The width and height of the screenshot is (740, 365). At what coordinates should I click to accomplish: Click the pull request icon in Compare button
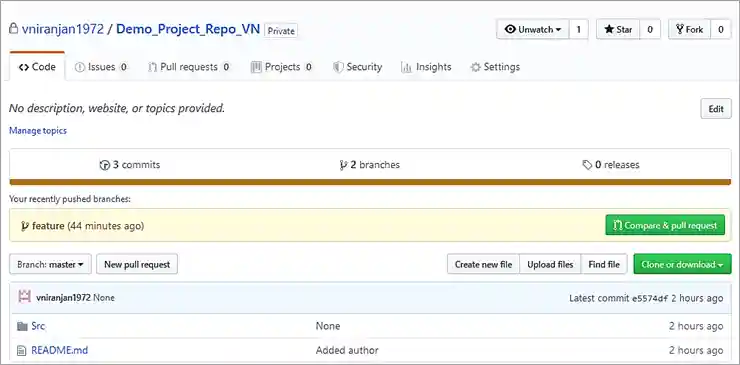[617, 226]
